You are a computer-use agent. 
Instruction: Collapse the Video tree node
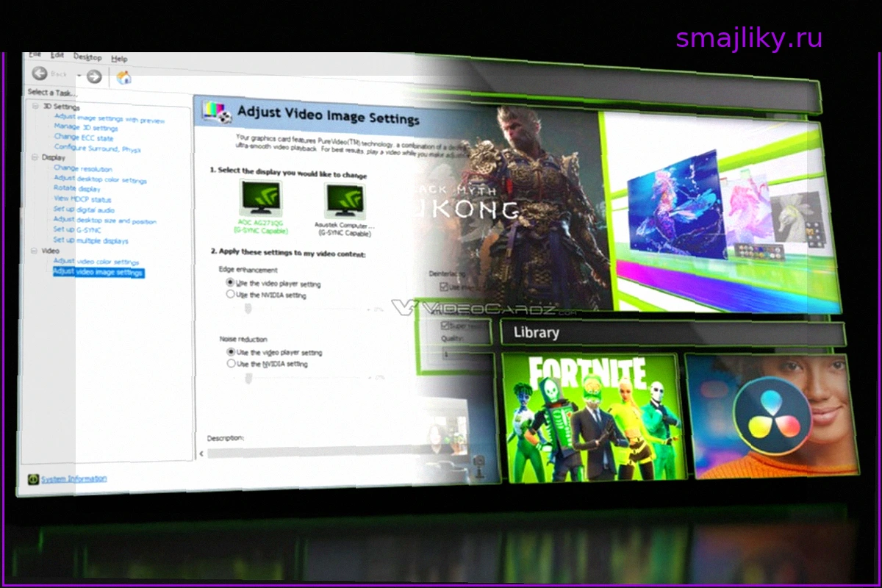(35, 251)
